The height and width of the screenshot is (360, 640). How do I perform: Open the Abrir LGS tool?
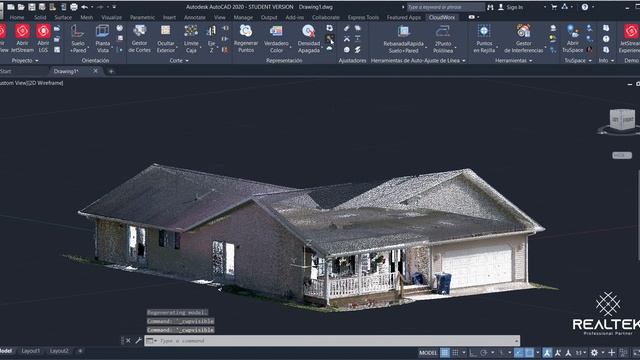click(43, 38)
